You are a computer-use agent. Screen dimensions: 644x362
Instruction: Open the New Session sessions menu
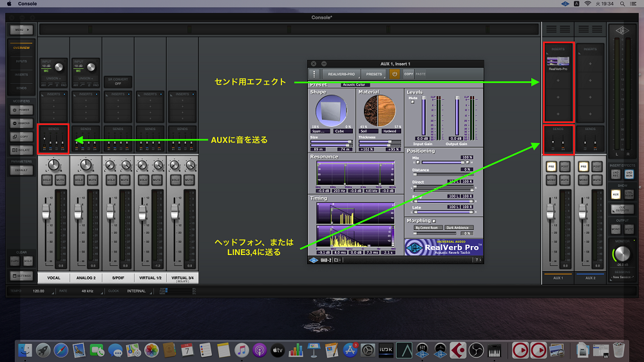click(622, 278)
